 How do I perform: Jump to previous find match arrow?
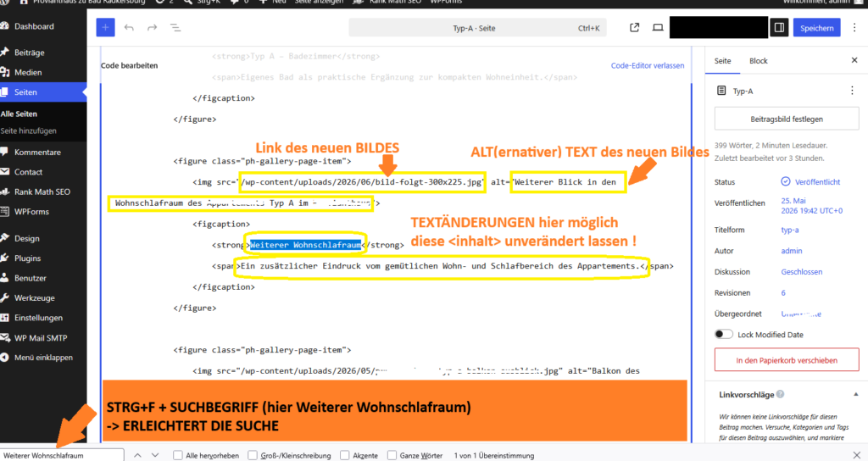(137, 455)
